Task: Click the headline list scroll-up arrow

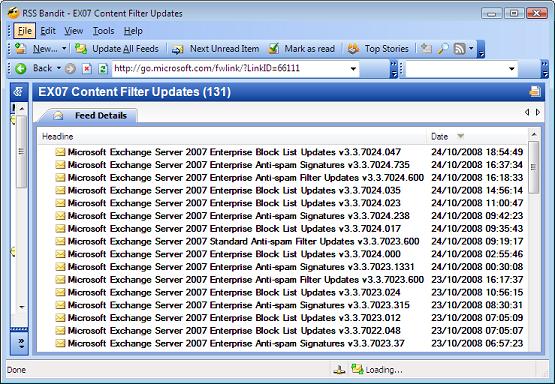Action: 533,135
